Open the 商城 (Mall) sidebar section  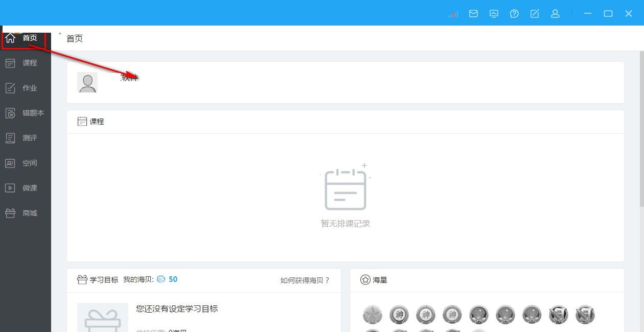pyautogui.click(x=26, y=212)
